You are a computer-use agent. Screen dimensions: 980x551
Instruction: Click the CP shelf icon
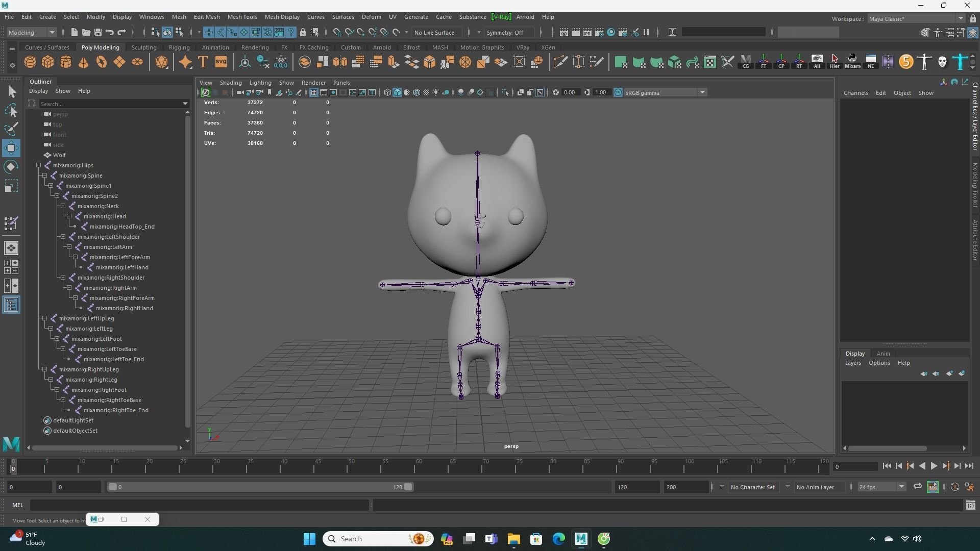click(x=781, y=62)
